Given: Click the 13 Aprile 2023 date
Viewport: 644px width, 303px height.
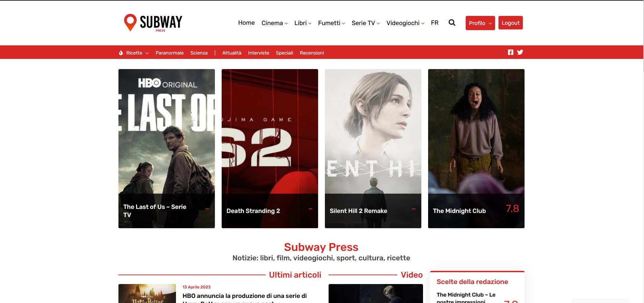Looking at the screenshot, I should coord(197,287).
